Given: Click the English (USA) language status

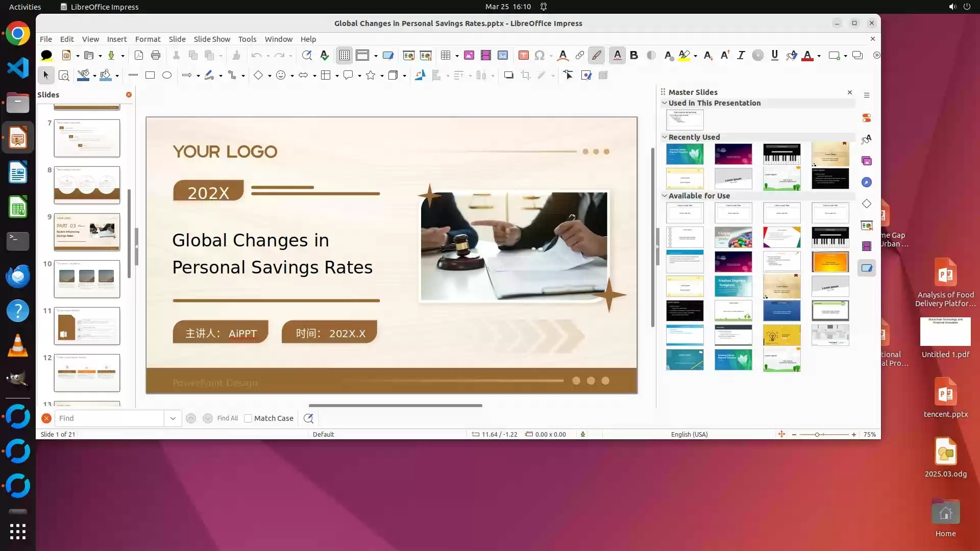Looking at the screenshot, I should coord(689,435).
